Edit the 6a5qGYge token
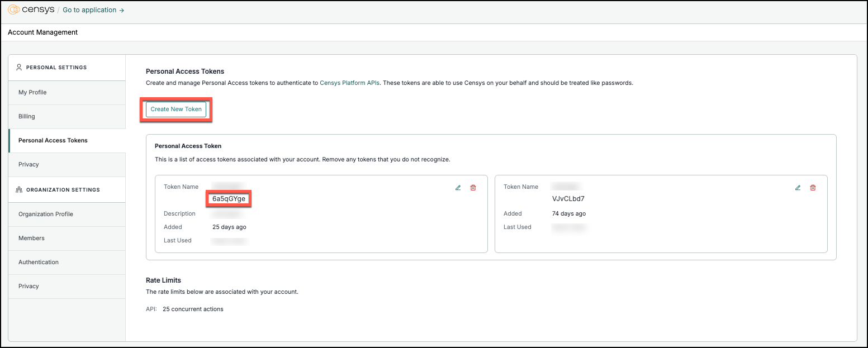The height and width of the screenshot is (348, 868). (x=458, y=188)
